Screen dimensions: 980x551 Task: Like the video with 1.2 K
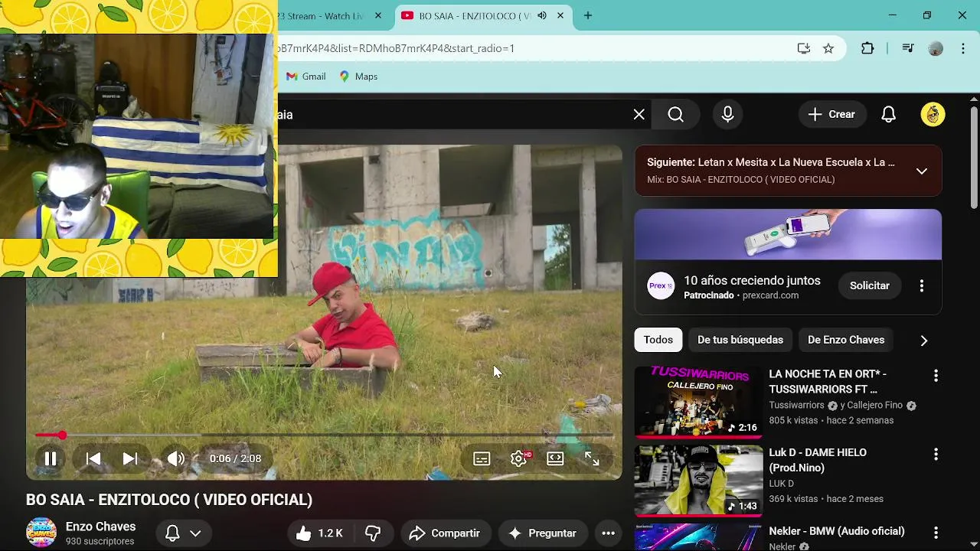[320, 533]
